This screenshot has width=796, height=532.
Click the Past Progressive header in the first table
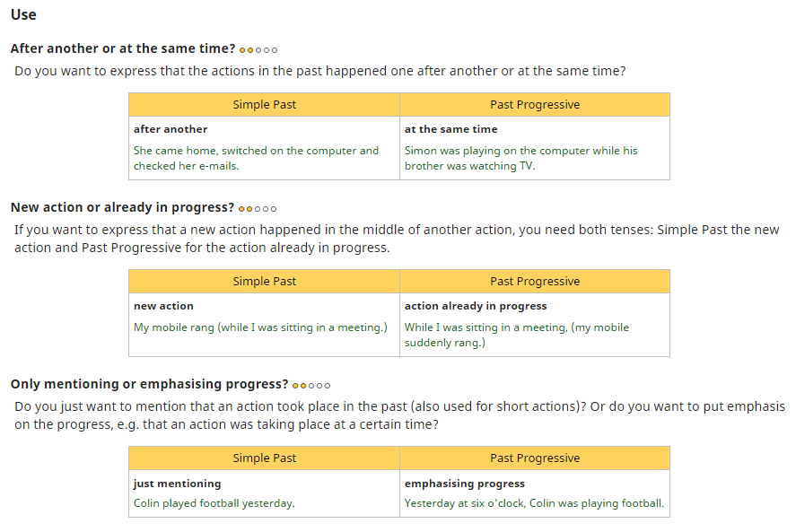click(535, 105)
